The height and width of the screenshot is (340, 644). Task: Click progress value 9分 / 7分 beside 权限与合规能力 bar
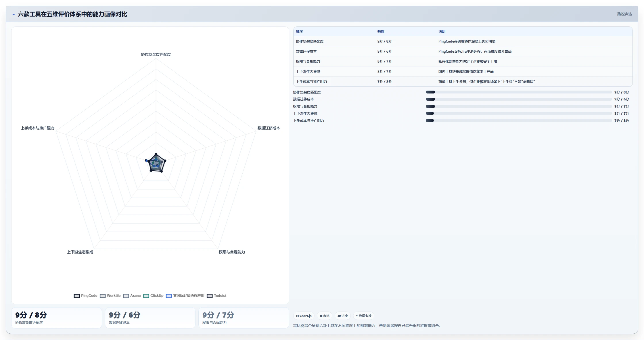(x=622, y=106)
